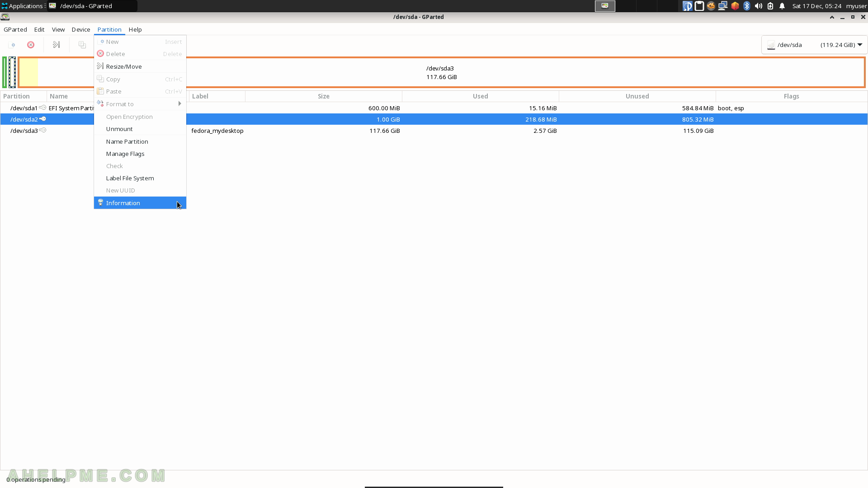
Task: Open the clipboard manager tray icon
Action: click(x=699, y=6)
